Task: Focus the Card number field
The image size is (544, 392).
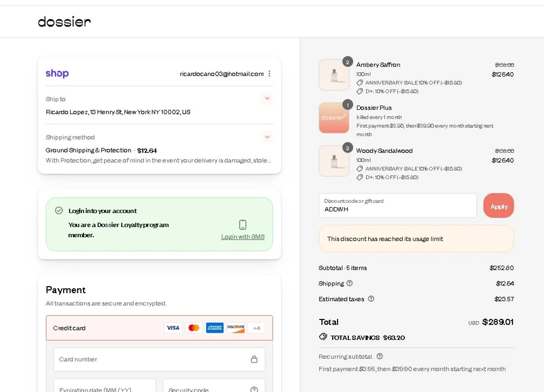Action: pyautogui.click(x=159, y=359)
